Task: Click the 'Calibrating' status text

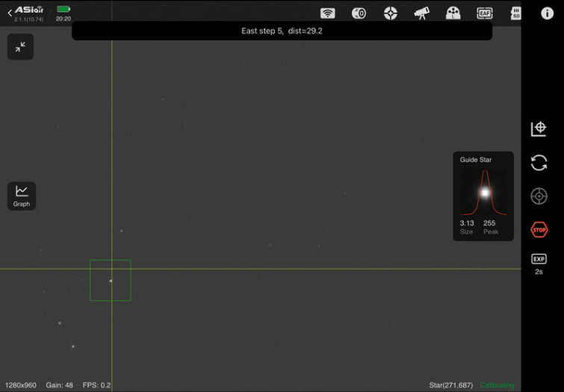Action: coord(497,385)
